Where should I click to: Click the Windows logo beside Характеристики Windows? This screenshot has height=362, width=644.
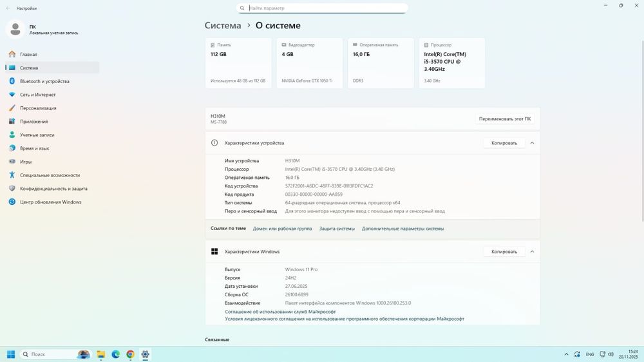pos(214,251)
